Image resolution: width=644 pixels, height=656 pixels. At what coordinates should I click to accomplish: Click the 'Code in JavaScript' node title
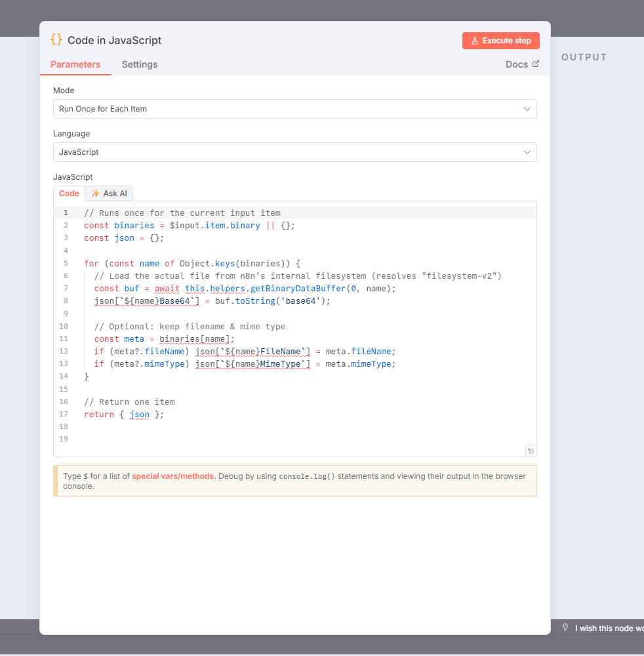point(114,41)
